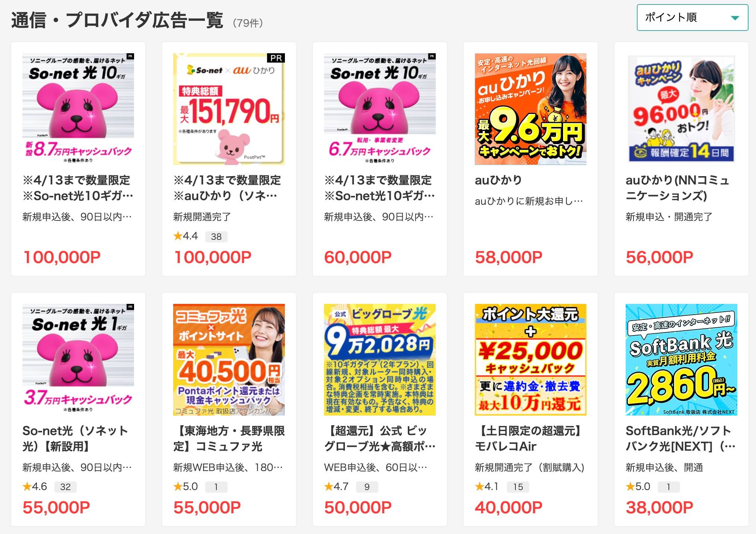Click the auひかり 96,000円 おトク banner
This screenshot has width=756, height=534.
(x=682, y=109)
